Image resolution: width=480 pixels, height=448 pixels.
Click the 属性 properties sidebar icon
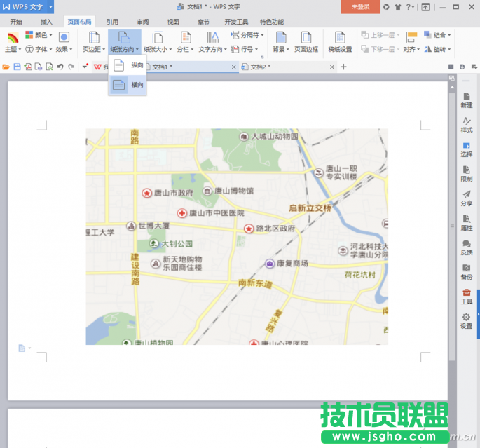[466, 222]
